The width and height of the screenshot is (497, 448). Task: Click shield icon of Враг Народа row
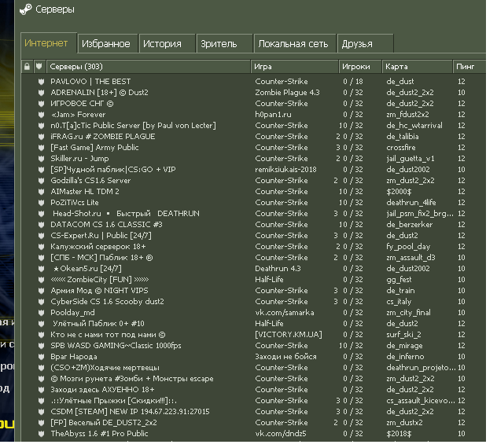41,357
